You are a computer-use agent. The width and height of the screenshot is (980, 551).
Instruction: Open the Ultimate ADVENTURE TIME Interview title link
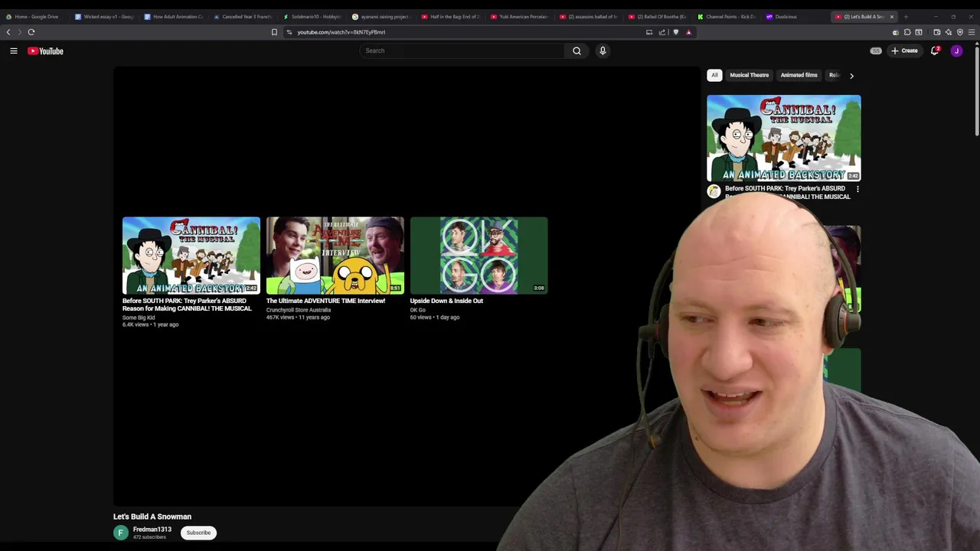pos(325,301)
